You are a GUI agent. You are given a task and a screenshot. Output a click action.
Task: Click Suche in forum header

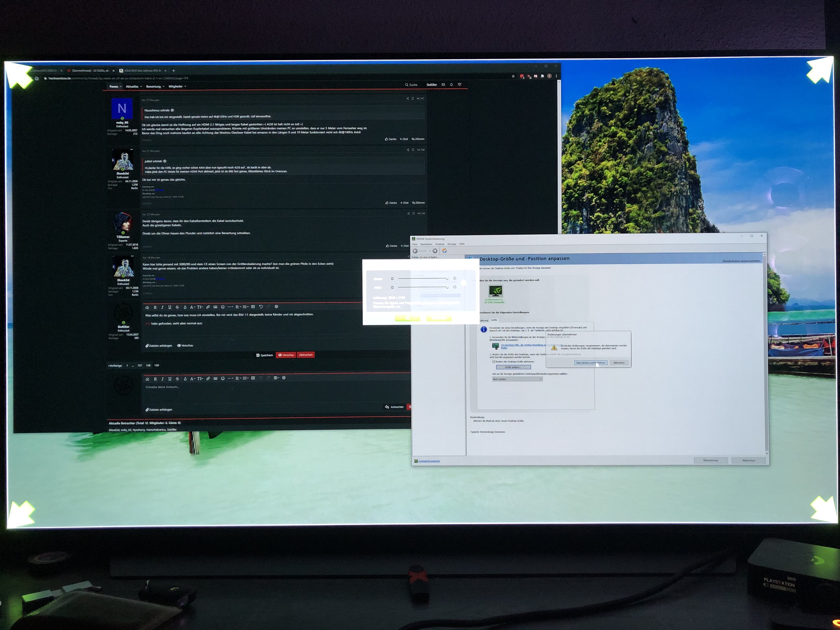pyautogui.click(x=411, y=85)
